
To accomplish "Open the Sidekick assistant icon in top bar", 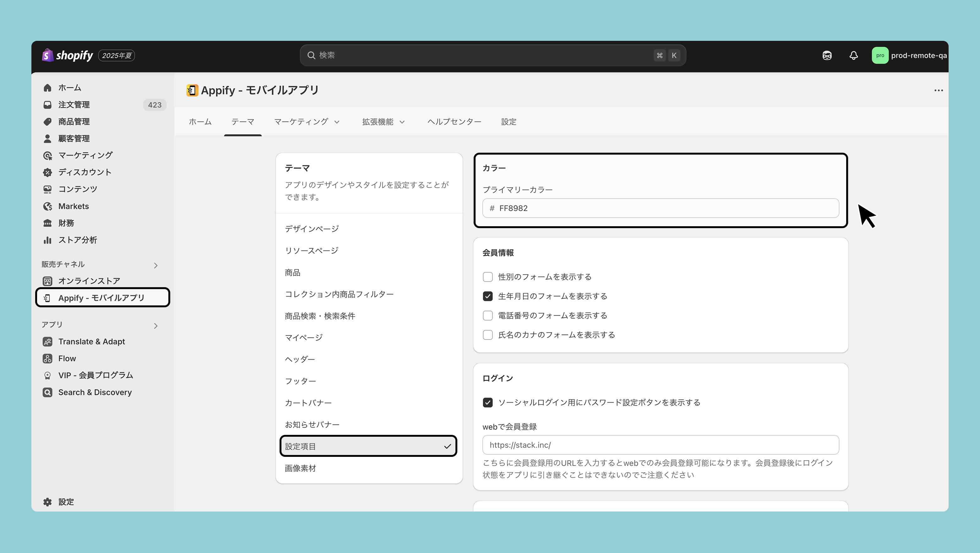I will pyautogui.click(x=827, y=56).
